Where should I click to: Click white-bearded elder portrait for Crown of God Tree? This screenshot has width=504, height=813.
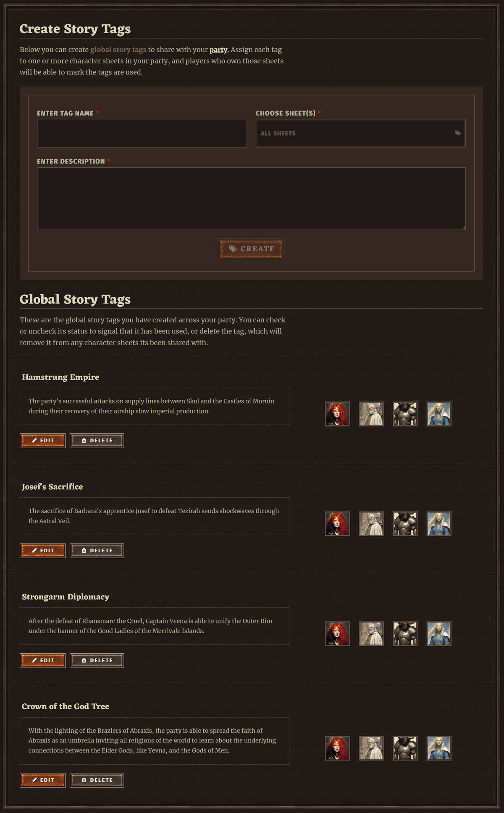click(371, 748)
